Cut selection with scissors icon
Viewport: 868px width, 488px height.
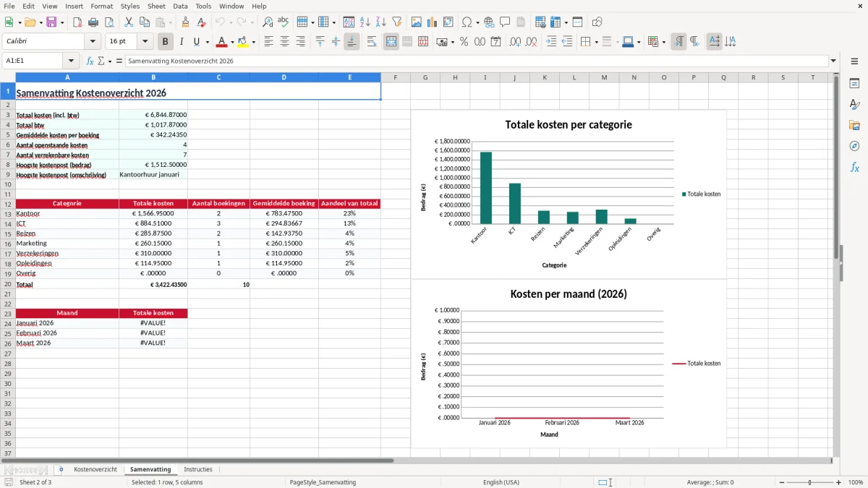[x=129, y=22]
